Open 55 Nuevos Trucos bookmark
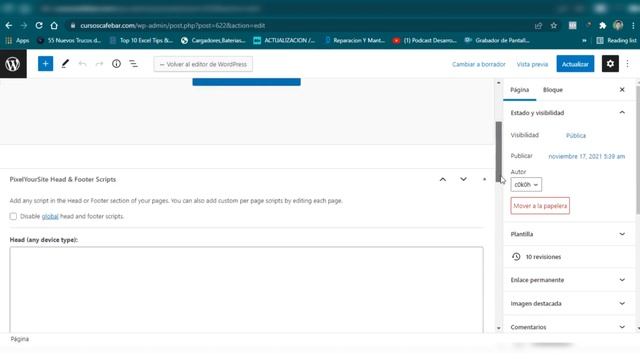Screen dimensions: 640x360 tap(69, 40)
